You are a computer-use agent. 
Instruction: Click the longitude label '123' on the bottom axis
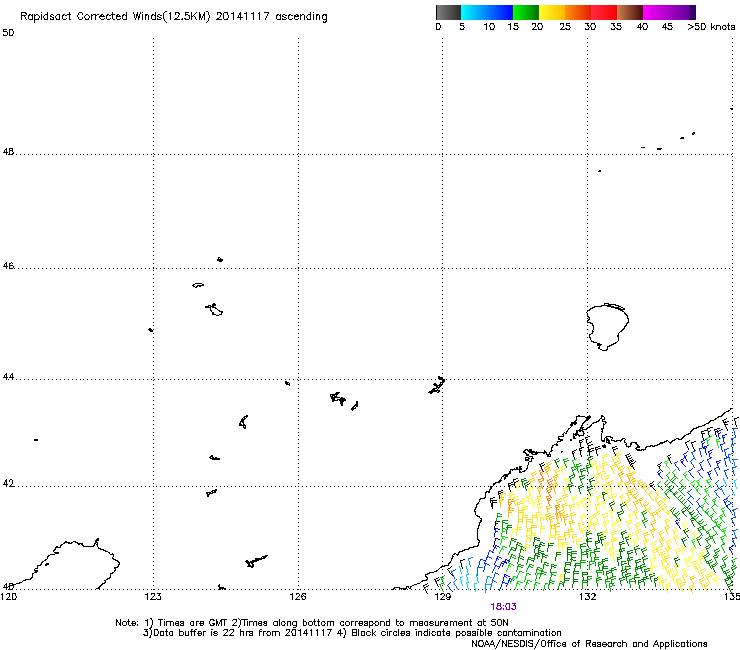click(153, 597)
